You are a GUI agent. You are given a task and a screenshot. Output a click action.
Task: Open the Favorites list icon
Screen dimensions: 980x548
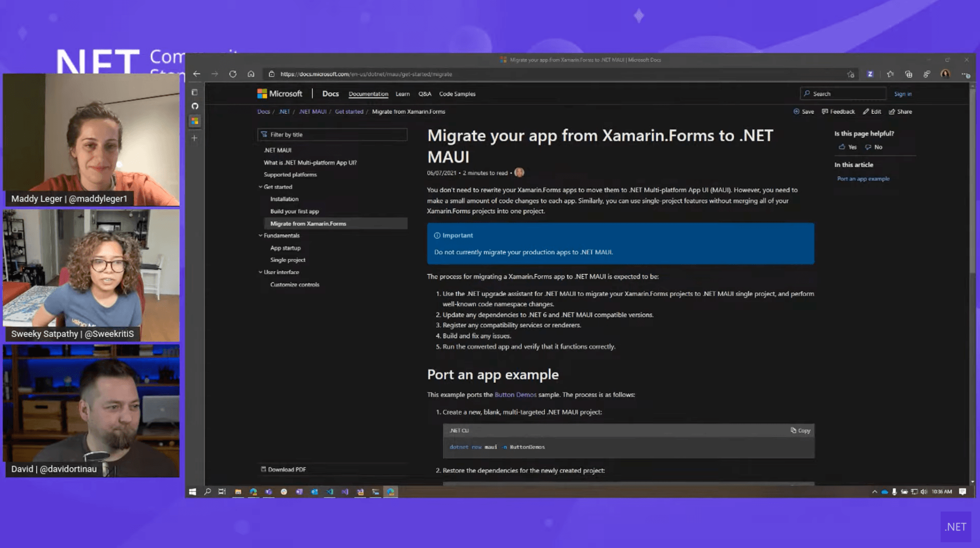coord(890,74)
